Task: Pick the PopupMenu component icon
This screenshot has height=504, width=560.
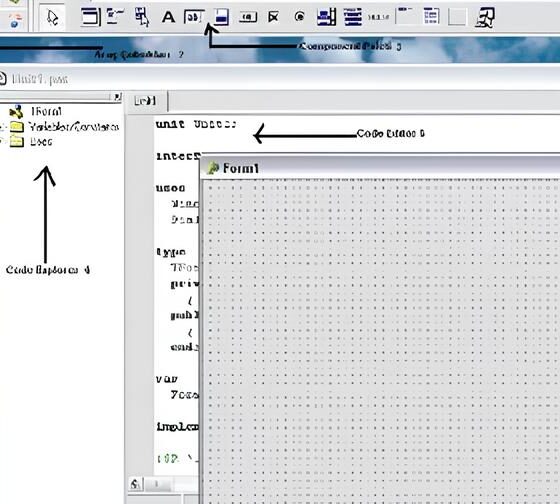Action: click(142, 17)
